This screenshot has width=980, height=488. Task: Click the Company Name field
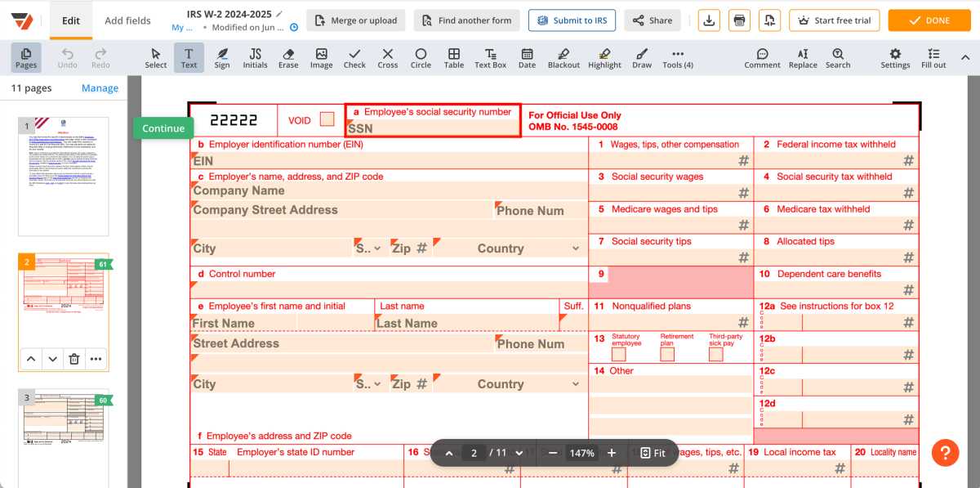(x=389, y=191)
